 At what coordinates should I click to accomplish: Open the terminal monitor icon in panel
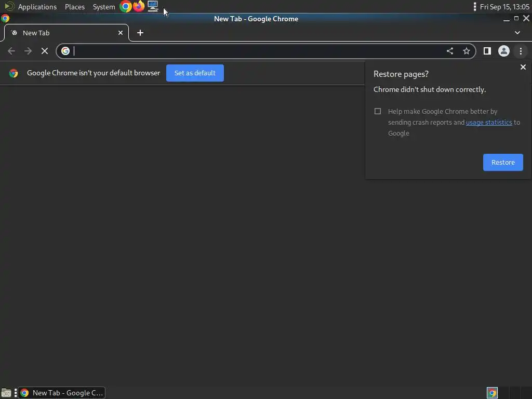(153, 6)
